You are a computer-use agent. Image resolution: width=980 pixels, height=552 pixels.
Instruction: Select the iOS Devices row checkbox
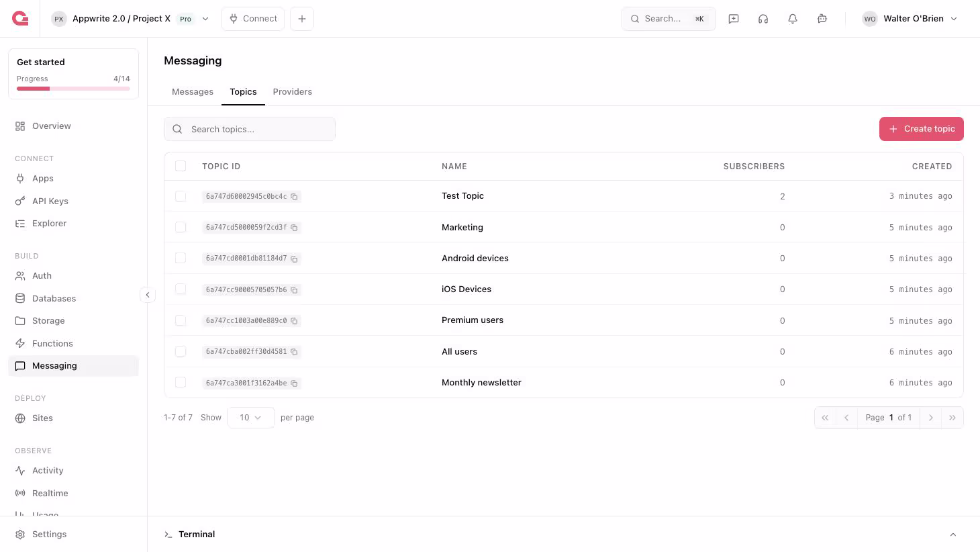tap(181, 289)
